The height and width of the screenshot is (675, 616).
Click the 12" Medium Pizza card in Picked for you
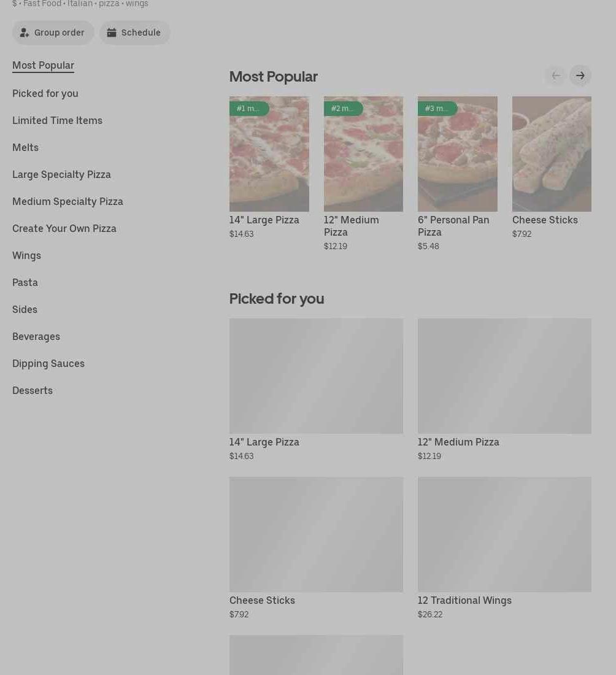tap(504, 376)
